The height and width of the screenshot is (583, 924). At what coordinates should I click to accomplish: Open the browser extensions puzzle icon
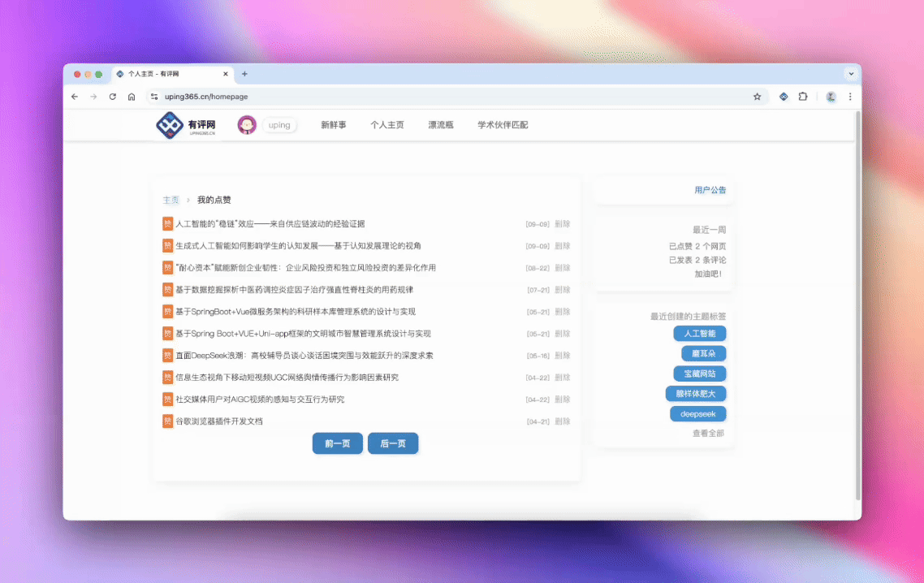pyautogui.click(x=803, y=97)
